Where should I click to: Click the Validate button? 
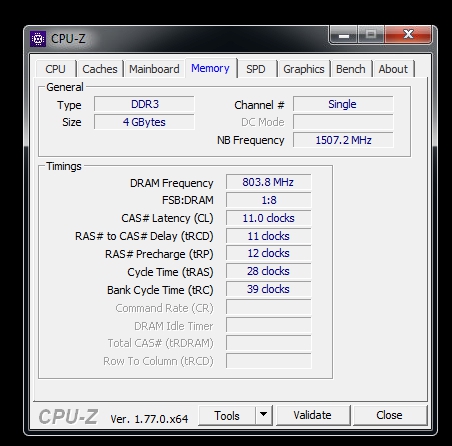tap(313, 415)
